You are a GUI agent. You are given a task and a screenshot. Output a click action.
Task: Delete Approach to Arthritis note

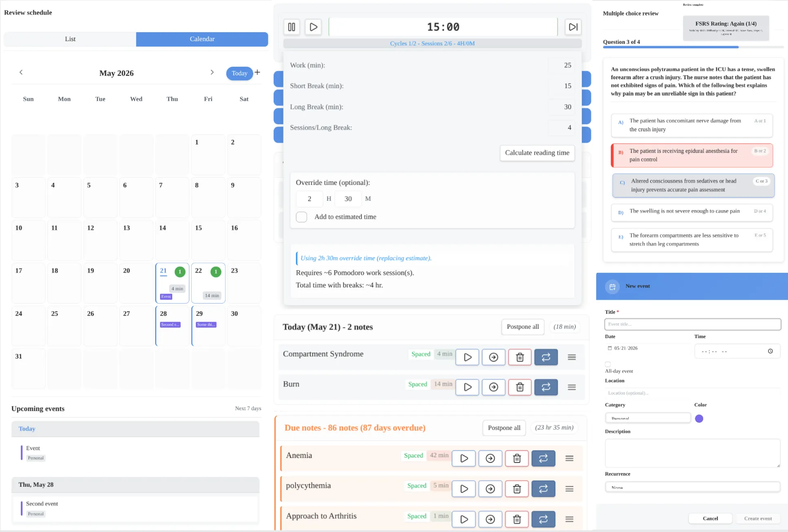click(517, 519)
